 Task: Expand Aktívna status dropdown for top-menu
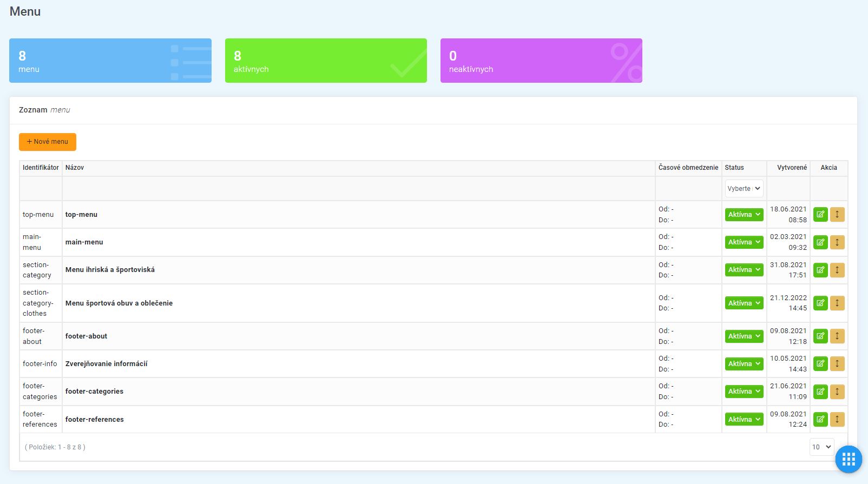tap(744, 215)
